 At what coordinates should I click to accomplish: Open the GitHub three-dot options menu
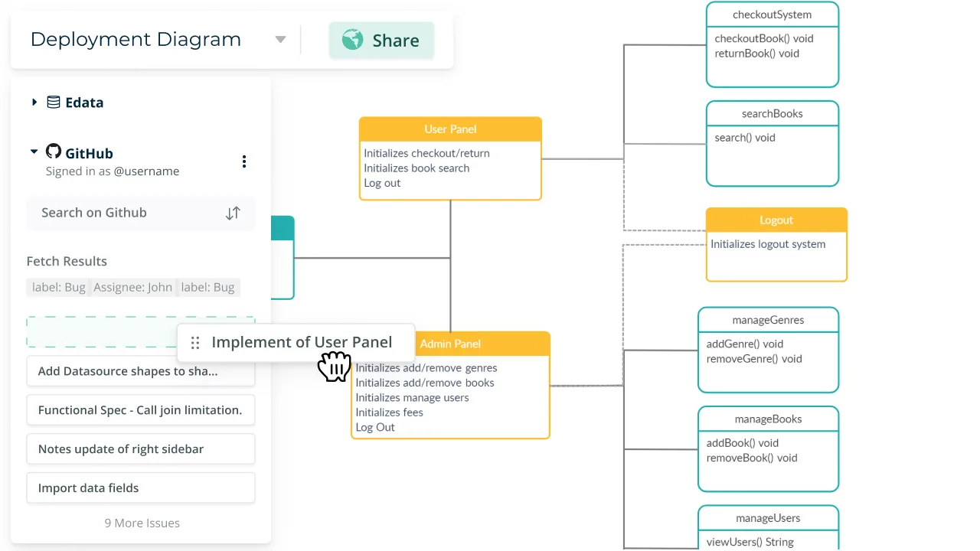[244, 161]
